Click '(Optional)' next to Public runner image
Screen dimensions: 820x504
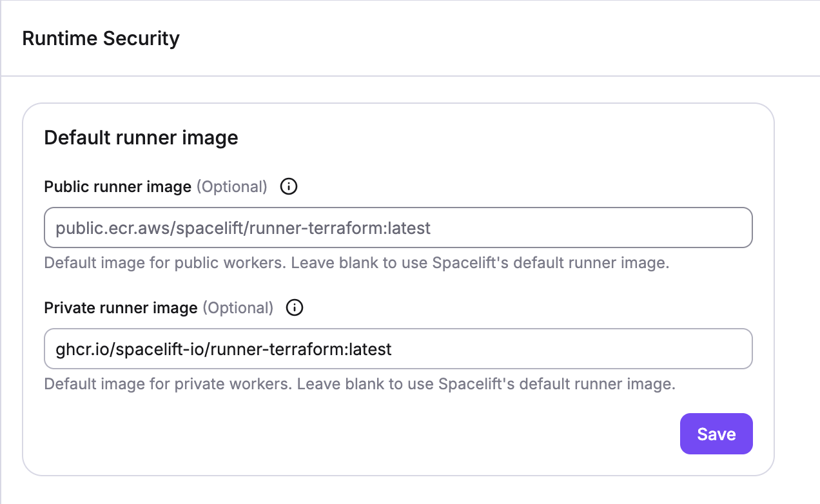(231, 187)
